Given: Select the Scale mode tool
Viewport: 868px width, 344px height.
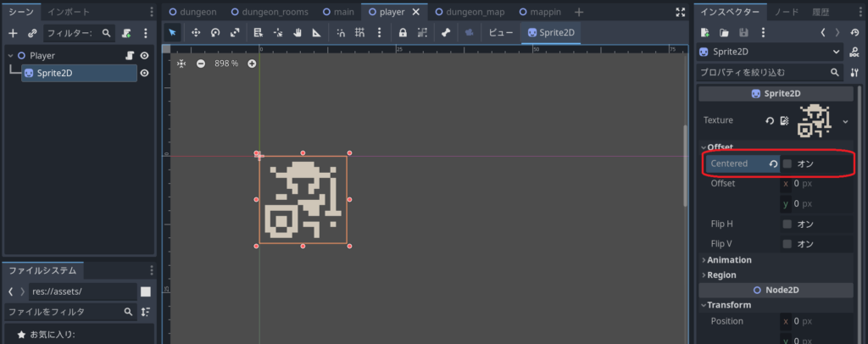Looking at the screenshot, I should pos(235,33).
